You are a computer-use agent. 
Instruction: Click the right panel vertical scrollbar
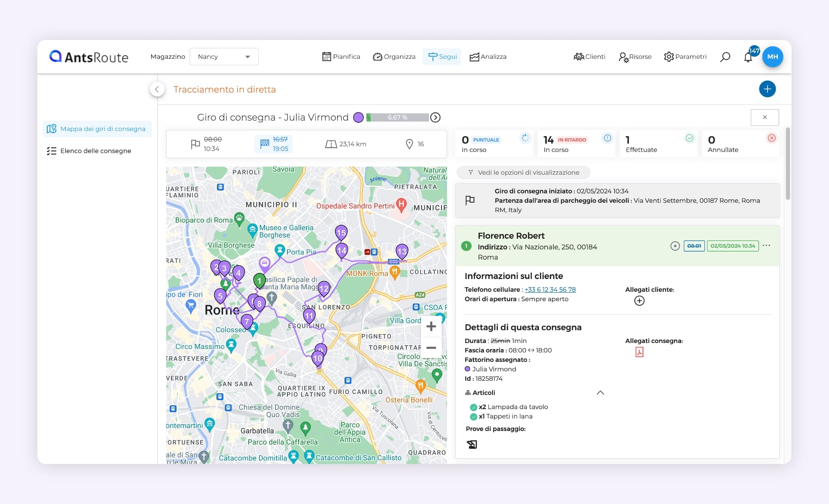point(788,164)
